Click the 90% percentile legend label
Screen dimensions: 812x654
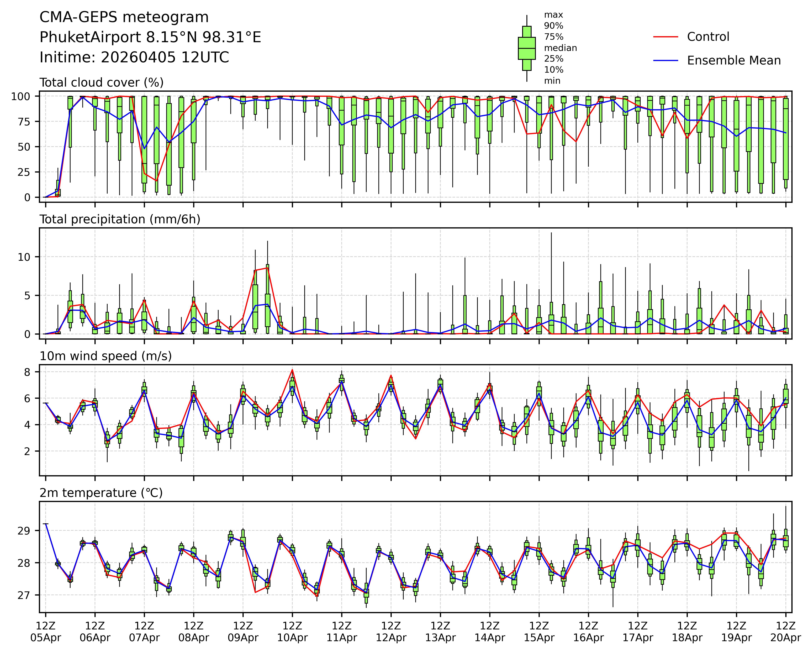tap(554, 26)
